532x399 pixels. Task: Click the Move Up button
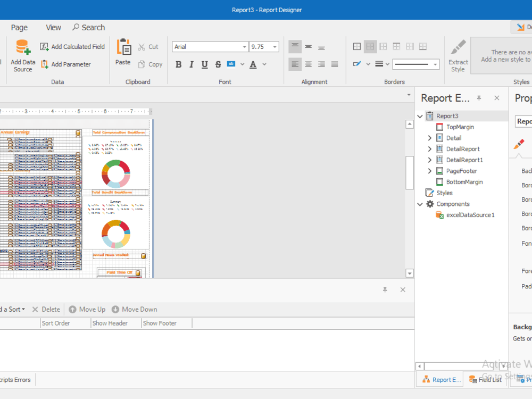coord(87,309)
